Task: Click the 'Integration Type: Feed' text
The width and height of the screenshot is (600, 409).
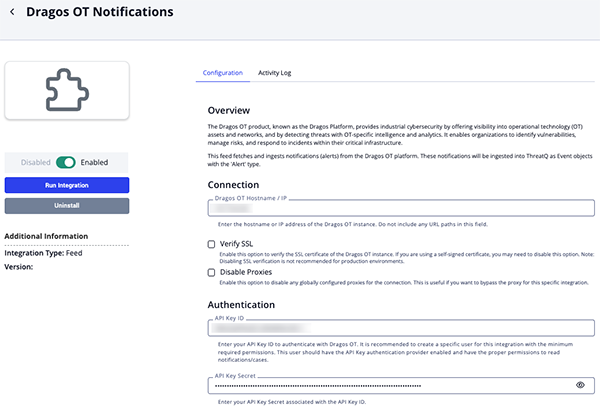Action: pos(43,253)
